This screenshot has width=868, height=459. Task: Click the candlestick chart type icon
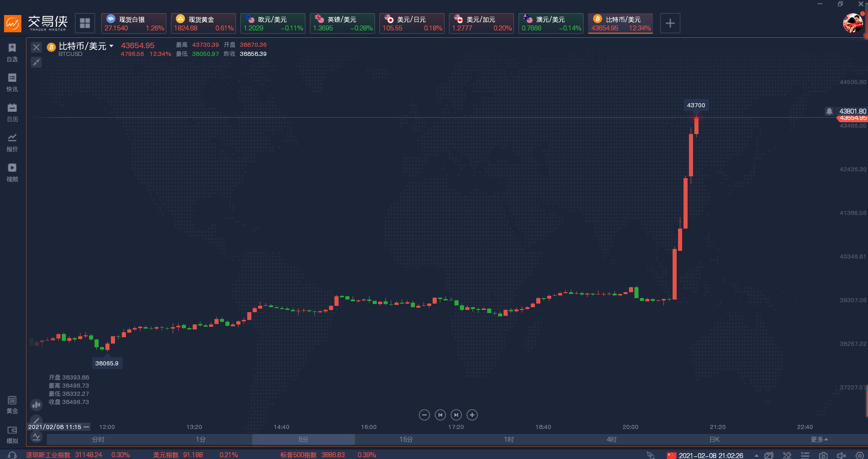tap(36, 404)
